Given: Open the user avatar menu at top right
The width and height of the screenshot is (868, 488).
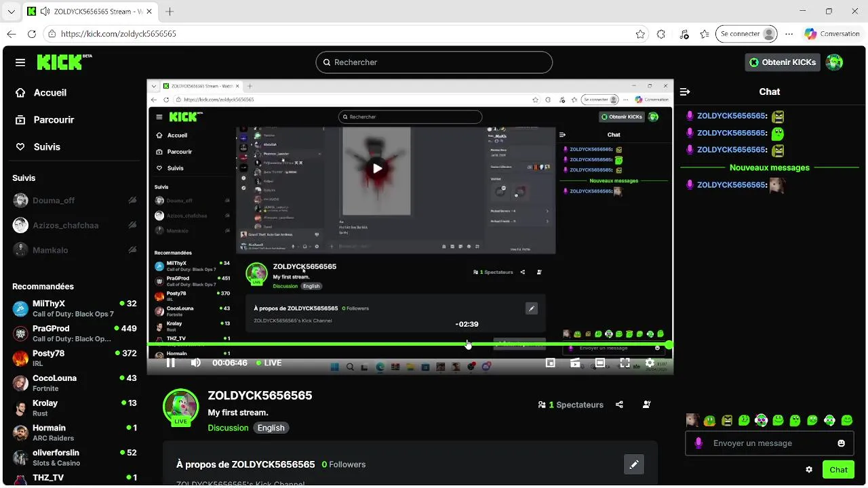Looking at the screenshot, I should [834, 62].
